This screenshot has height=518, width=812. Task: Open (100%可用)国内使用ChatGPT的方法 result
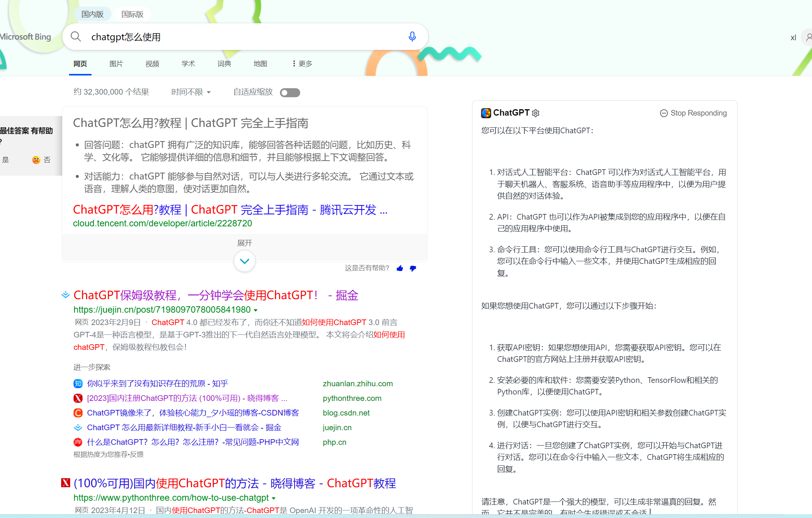[235, 483]
